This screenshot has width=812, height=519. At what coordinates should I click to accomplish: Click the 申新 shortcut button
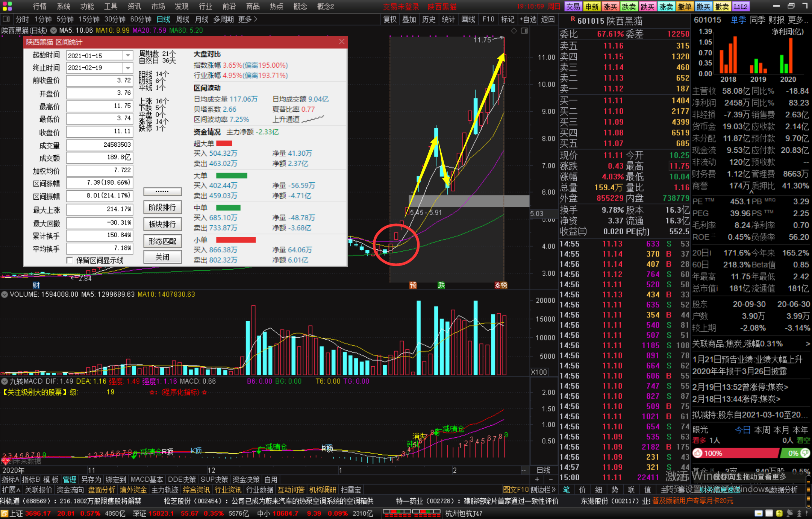(x=592, y=6)
